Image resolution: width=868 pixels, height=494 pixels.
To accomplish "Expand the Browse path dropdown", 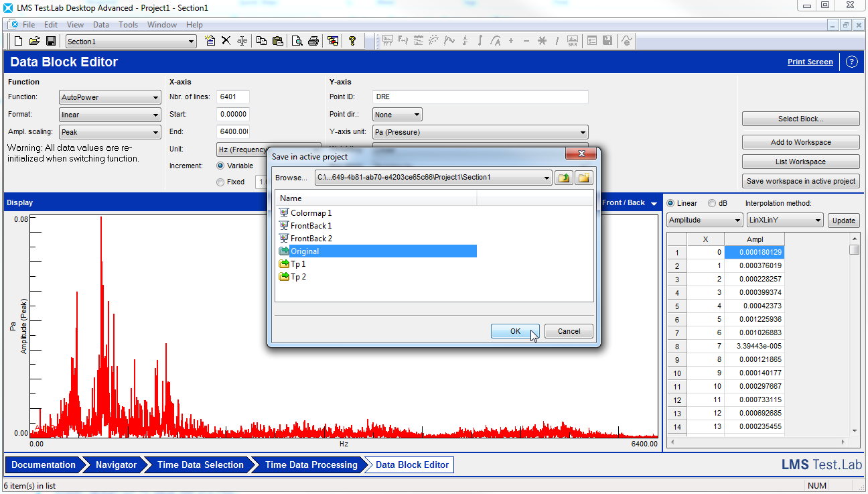I will click(x=547, y=178).
